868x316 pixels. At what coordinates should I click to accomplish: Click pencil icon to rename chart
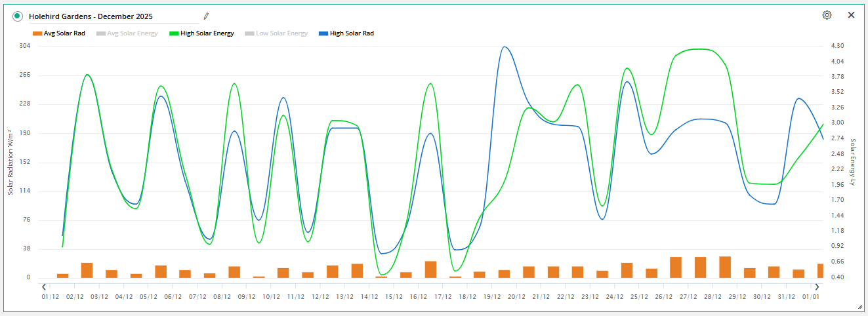point(206,16)
